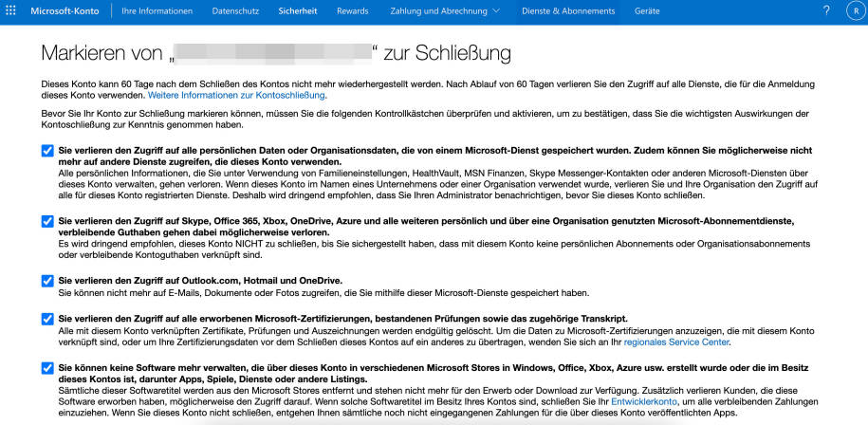Follow the Weitere Informationen zur Kontoschließung link
Viewport: 868px width, 425px height.
(x=236, y=95)
